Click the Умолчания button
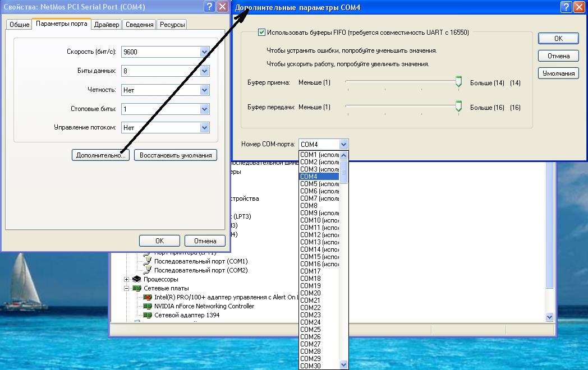This screenshot has height=370, width=588. 558,73
